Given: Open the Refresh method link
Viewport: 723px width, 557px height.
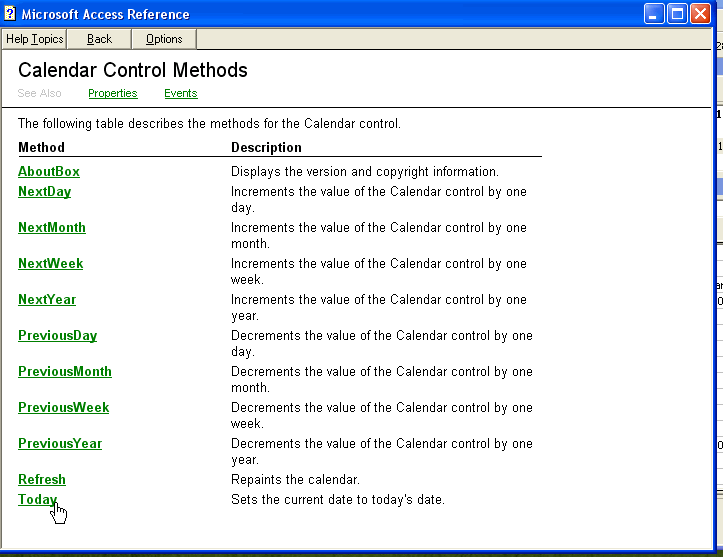Looking at the screenshot, I should coord(42,480).
